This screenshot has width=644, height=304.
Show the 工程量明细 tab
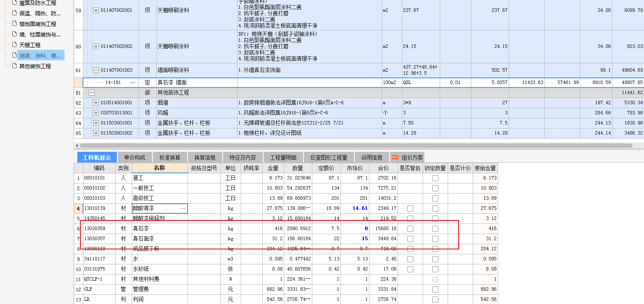tap(283, 157)
